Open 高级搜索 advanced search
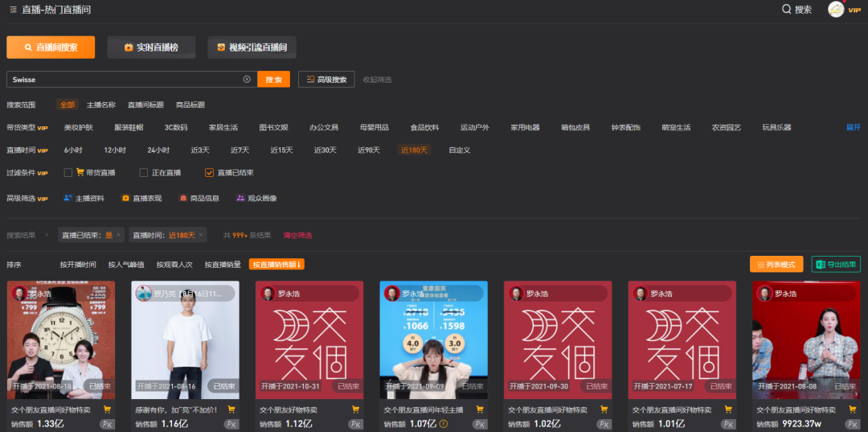The height and width of the screenshot is (432, 868). (x=326, y=79)
